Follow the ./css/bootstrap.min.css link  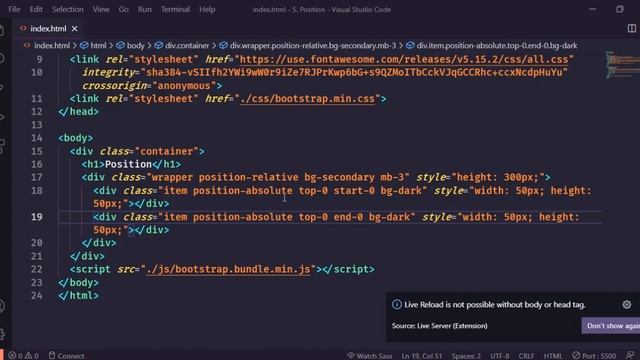pos(307,99)
